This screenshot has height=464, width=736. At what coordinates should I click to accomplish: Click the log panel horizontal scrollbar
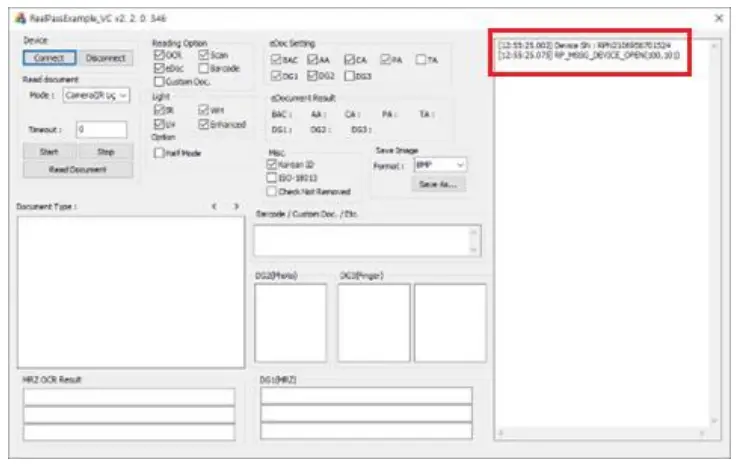click(x=602, y=434)
